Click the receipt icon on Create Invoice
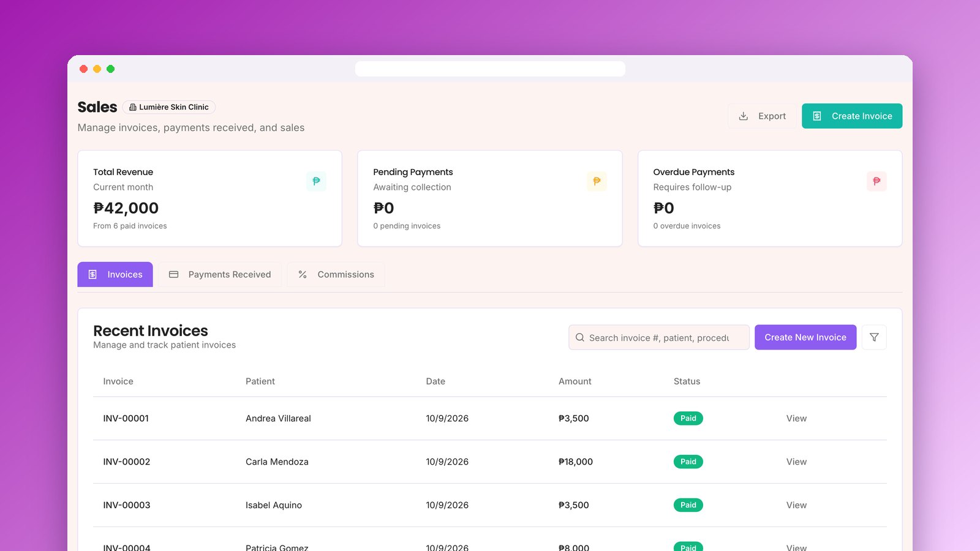This screenshot has width=980, height=551. 817,116
